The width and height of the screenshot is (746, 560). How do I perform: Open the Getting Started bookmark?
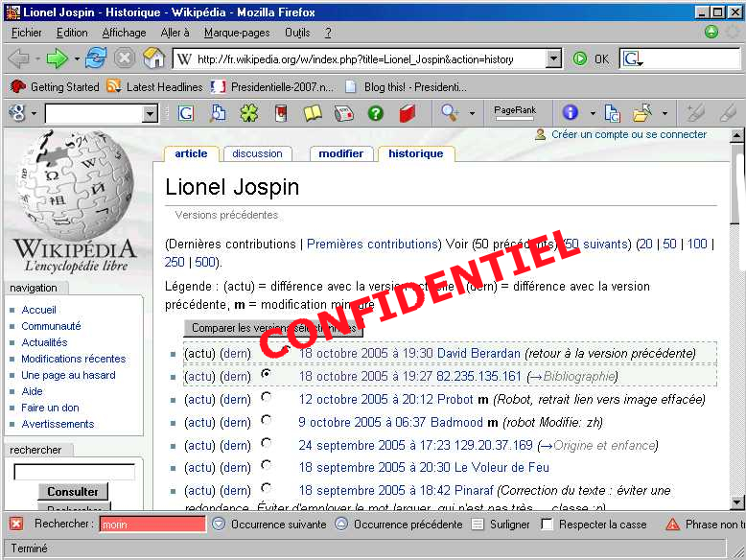(x=55, y=86)
